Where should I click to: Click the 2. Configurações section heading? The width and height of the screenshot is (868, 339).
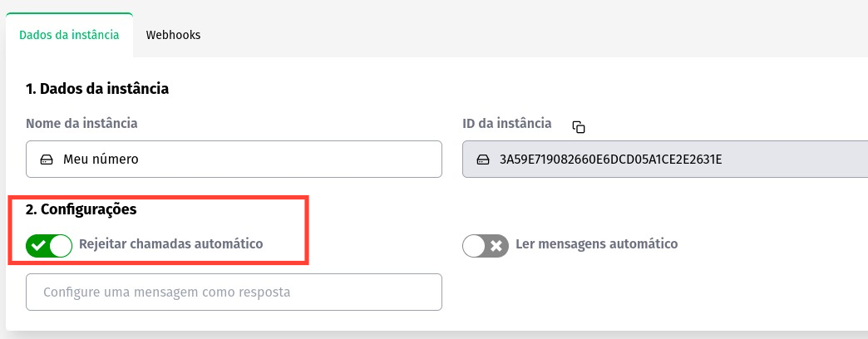click(81, 209)
